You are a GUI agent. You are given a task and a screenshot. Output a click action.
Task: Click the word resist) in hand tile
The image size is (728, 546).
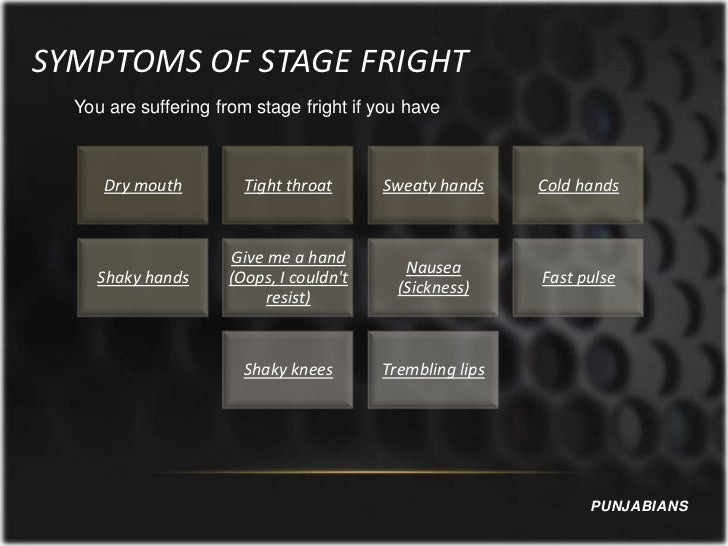pos(288,297)
